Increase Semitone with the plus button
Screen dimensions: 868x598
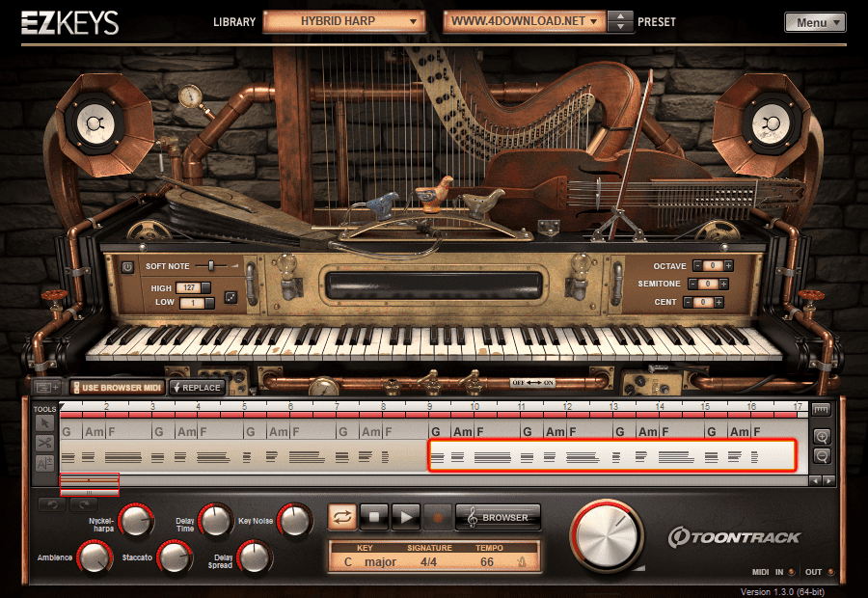click(723, 284)
